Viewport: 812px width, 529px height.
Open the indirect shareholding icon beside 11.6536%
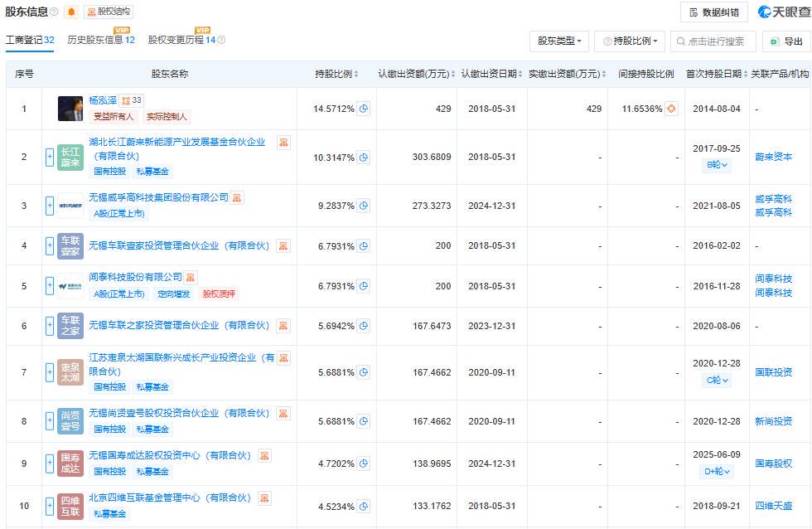point(671,109)
